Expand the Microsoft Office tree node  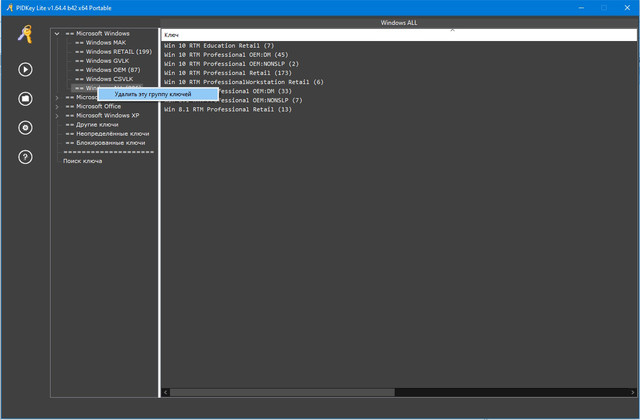tap(57, 107)
